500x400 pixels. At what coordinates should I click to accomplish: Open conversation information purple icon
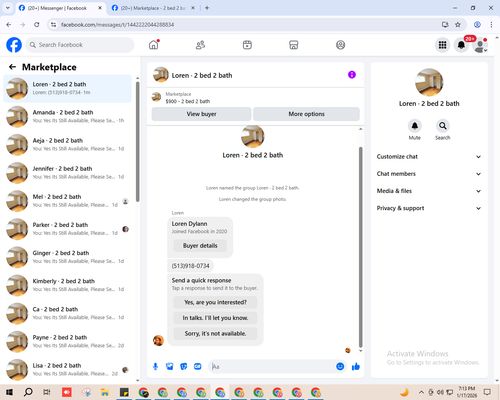(x=352, y=75)
